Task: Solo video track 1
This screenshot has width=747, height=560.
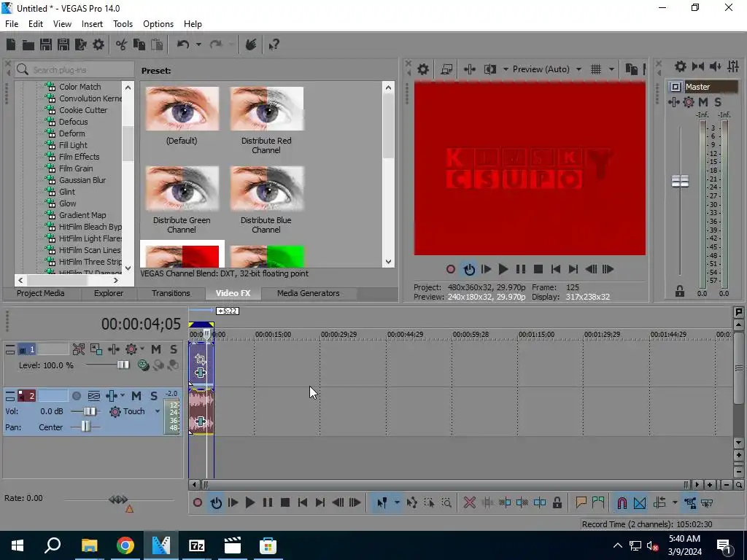Action: tap(174, 349)
